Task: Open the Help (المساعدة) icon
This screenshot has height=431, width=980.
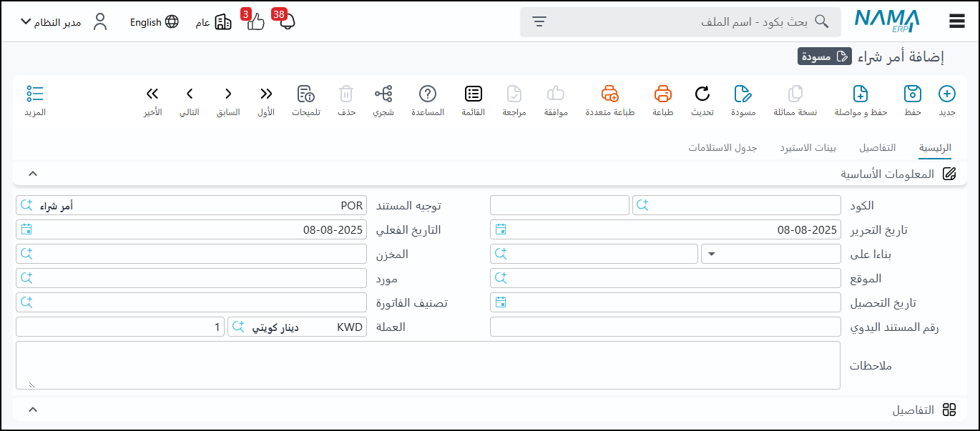Action: (428, 94)
